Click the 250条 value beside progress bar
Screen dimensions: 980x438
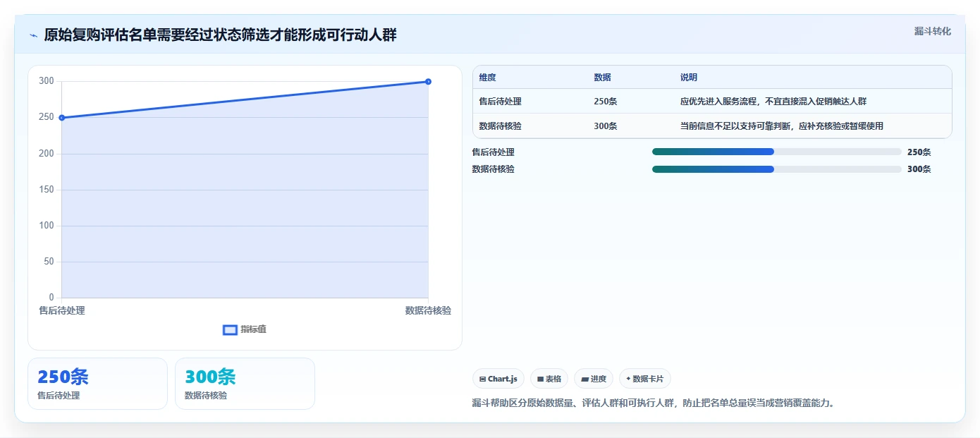(x=919, y=152)
